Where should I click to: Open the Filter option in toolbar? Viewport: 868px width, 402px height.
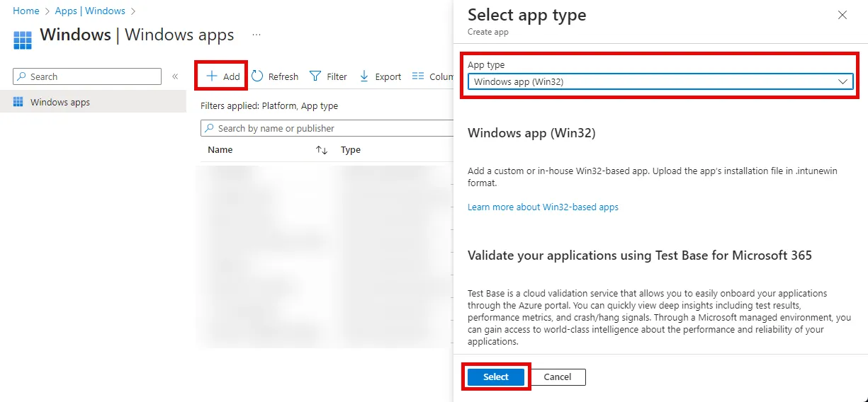[x=329, y=76]
